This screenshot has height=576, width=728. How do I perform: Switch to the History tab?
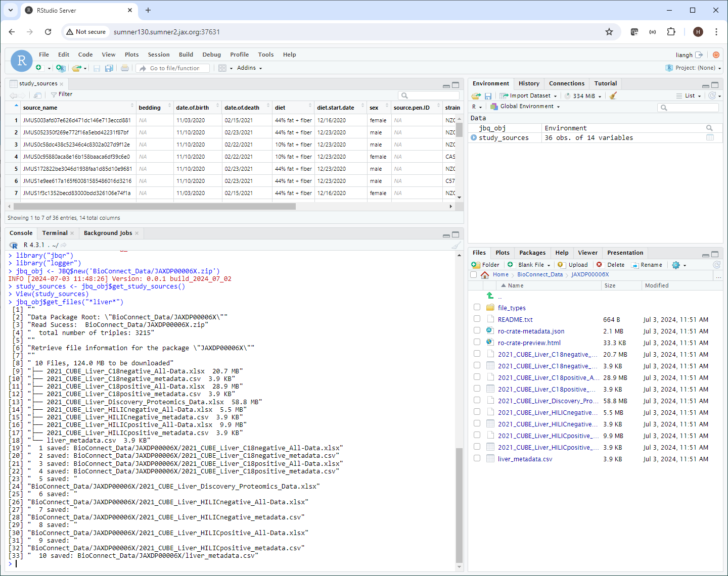point(529,83)
